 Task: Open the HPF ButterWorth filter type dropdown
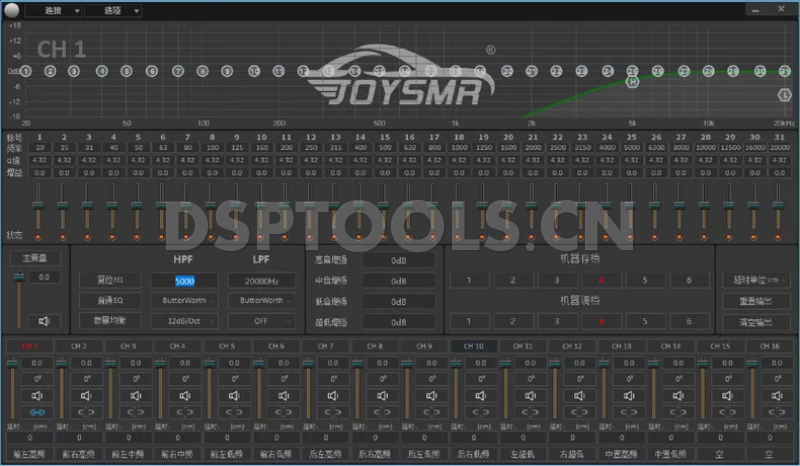tap(184, 301)
